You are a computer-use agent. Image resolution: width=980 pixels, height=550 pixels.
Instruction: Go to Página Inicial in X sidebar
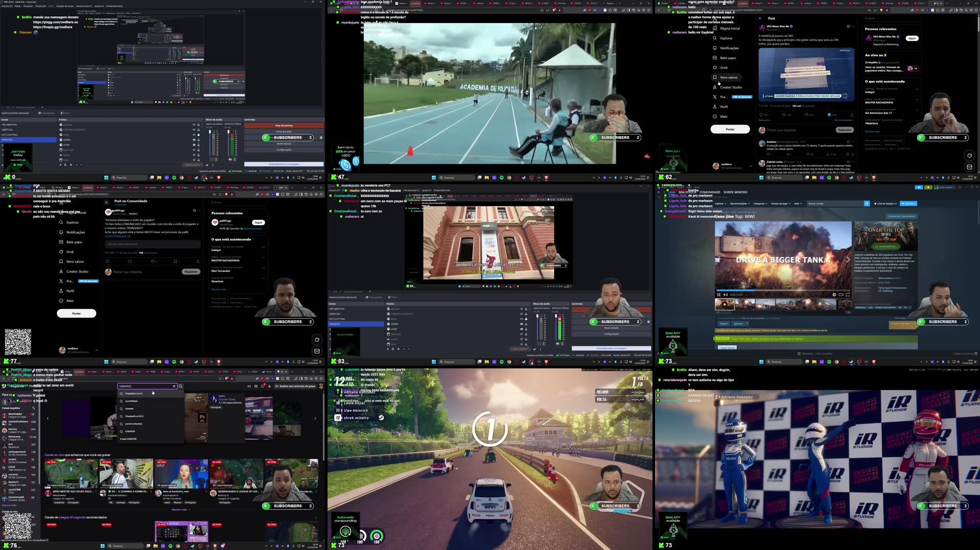tap(729, 29)
